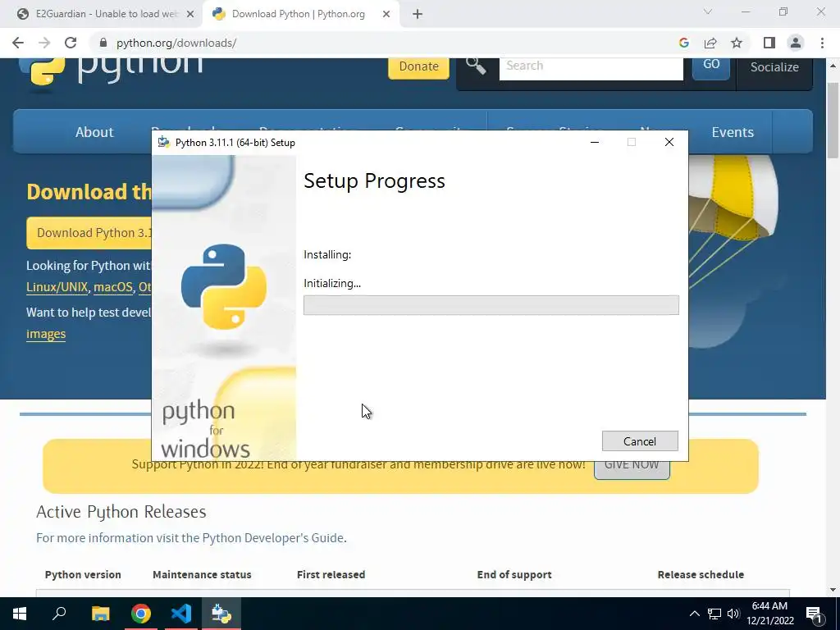Click the Release schedule column header
This screenshot has height=630, width=840.
click(x=701, y=574)
